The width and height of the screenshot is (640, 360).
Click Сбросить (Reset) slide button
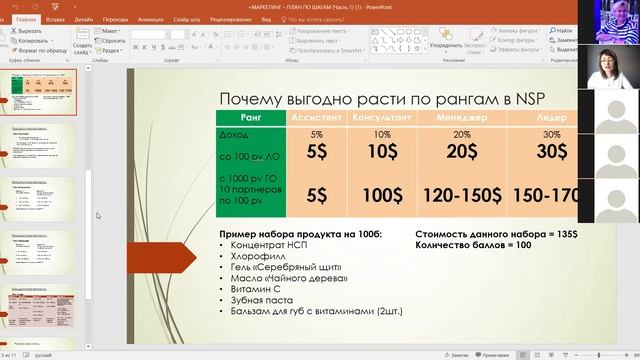[110, 40]
